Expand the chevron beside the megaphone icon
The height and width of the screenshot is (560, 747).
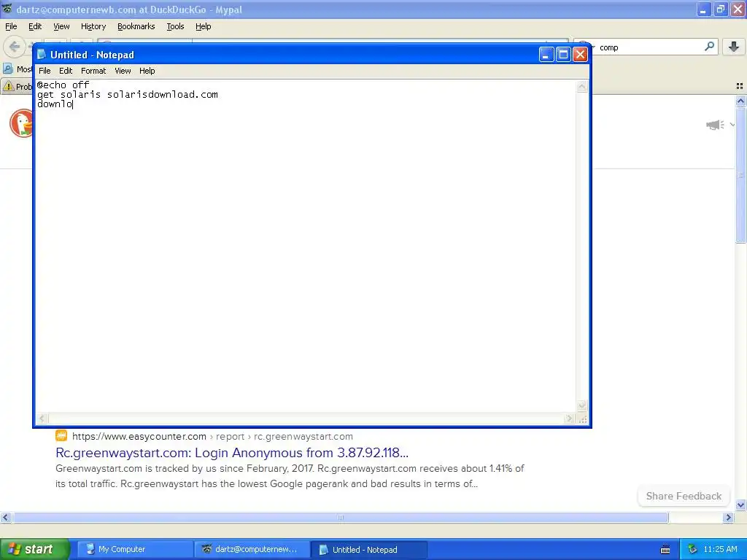[732, 125]
